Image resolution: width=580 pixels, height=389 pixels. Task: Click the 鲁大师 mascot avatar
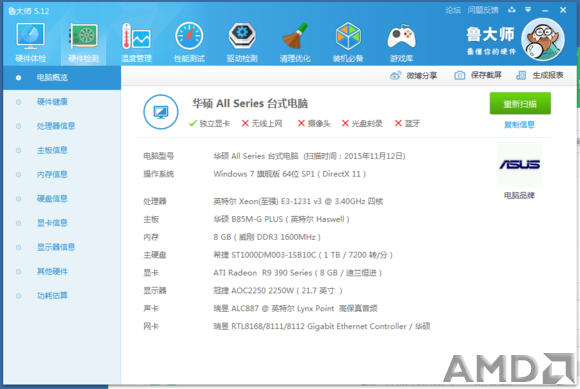tap(543, 40)
